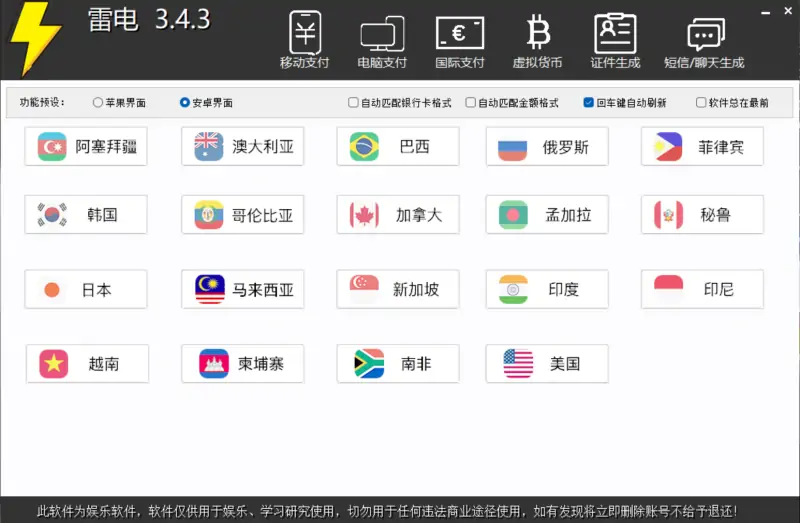The width and height of the screenshot is (800, 523).
Task: Tick the 自动匹配金额格式 checkbox
Action: click(x=471, y=102)
